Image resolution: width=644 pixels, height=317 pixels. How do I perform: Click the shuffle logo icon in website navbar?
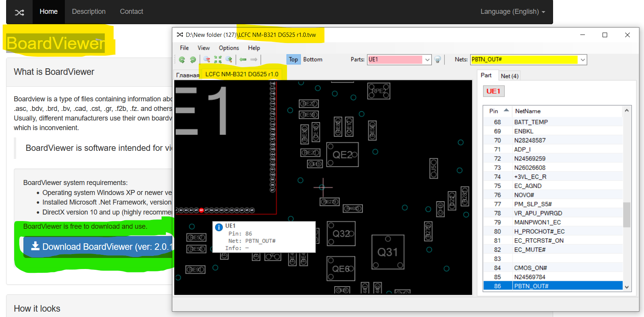click(20, 12)
